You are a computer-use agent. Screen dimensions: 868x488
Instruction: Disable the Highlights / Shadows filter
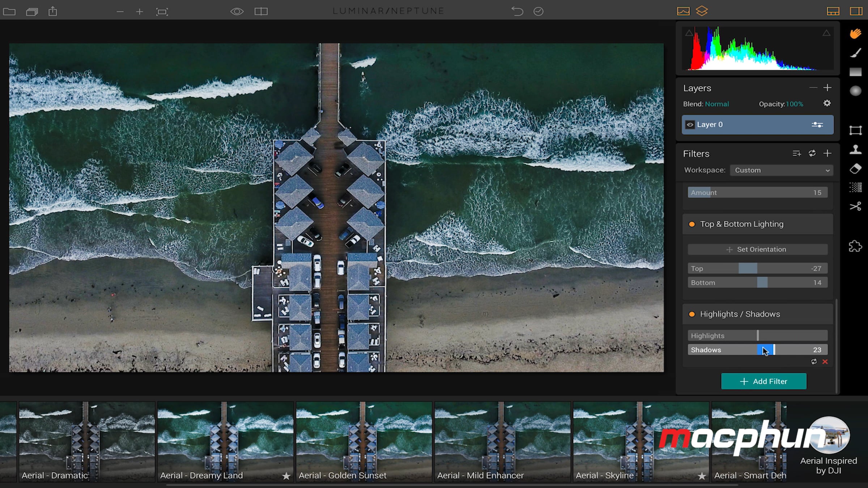tap(692, 314)
